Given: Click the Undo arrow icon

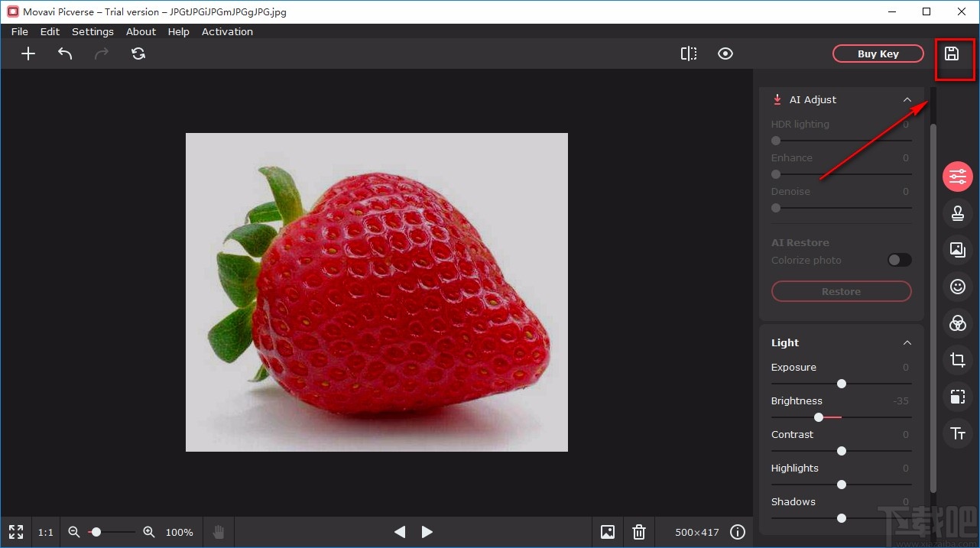Looking at the screenshot, I should [65, 54].
